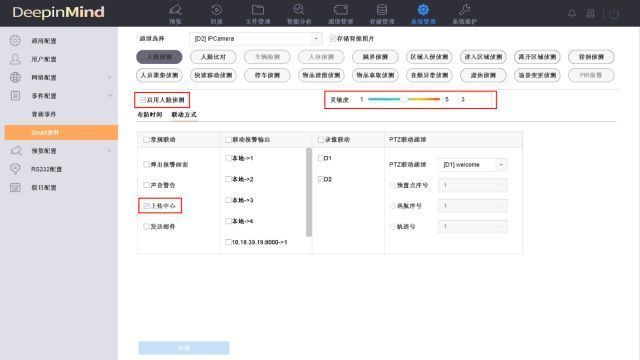The height and width of the screenshot is (360, 640).
Task: Click the 假日配置 calendar sidebar icon
Action: [15, 187]
